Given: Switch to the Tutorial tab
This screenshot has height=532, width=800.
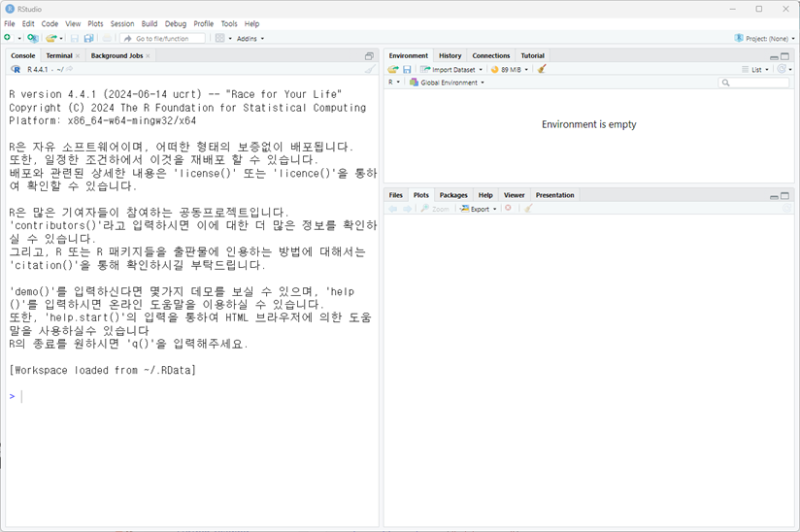Looking at the screenshot, I should click(x=533, y=55).
